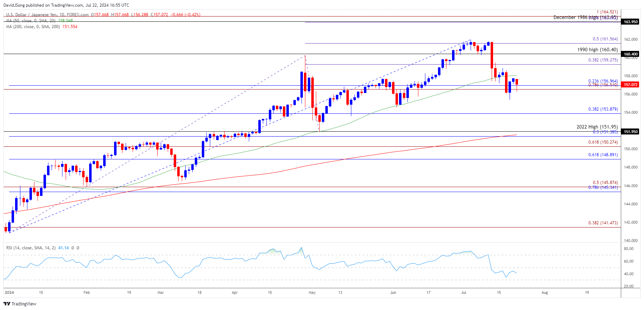
Task: Click the 148.000 price axis tick
Action: (631, 167)
